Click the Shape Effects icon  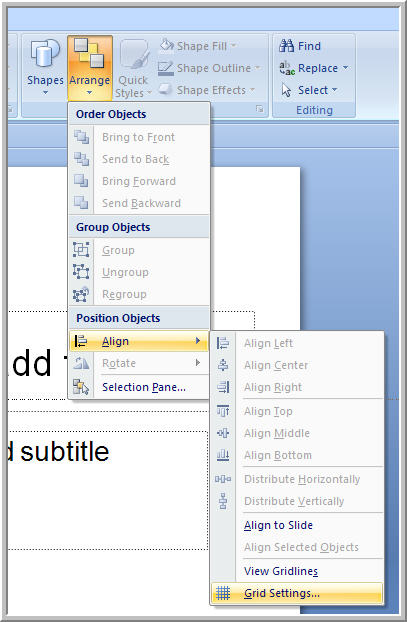tap(165, 89)
